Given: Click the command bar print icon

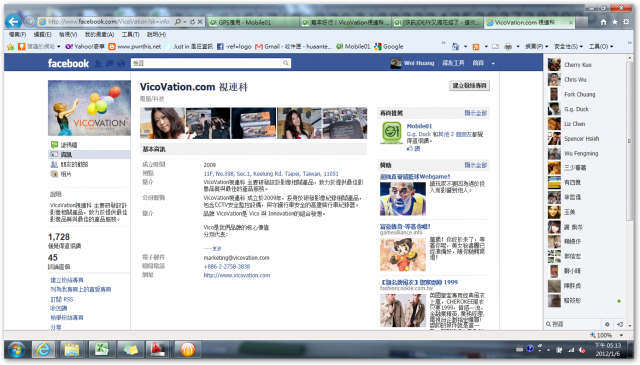Looking at the screenshot, I should click(508, 47).
